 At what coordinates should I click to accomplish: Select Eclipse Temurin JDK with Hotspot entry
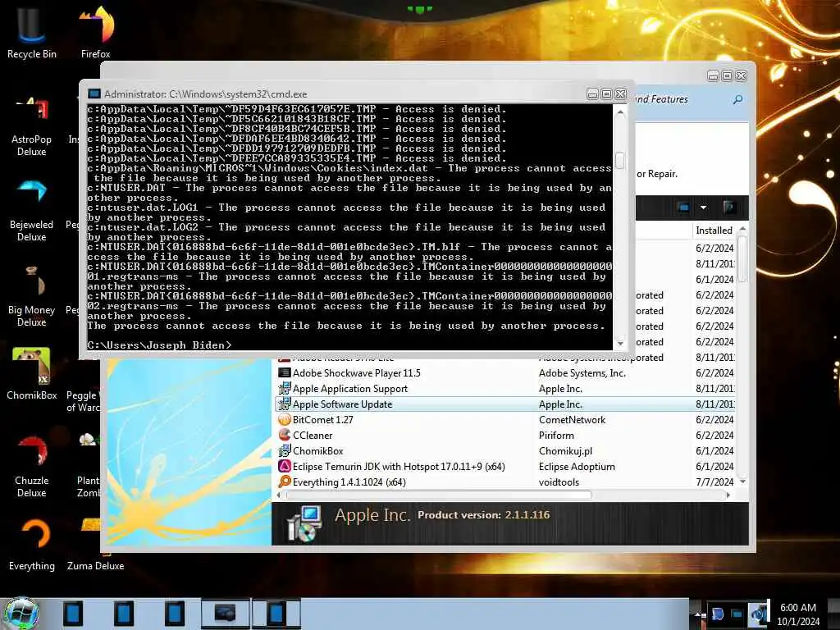tap(399, 466)
